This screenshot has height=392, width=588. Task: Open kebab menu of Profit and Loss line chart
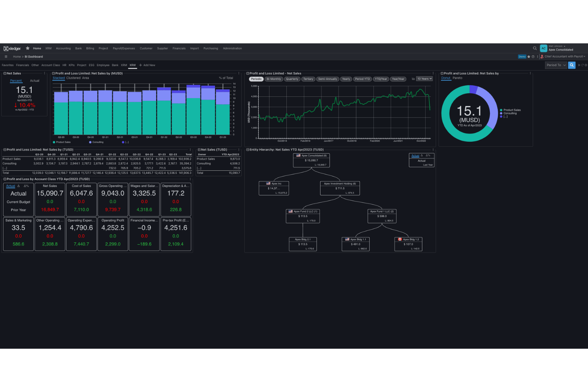[x=433, y=73]
